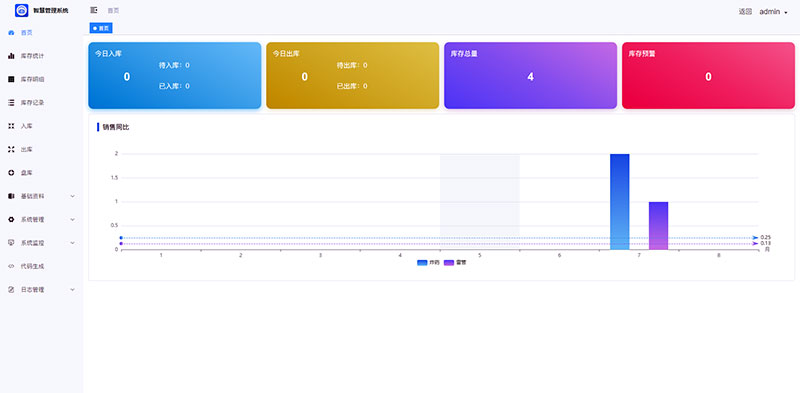
Task: Toggle the blue series legend swatch
Action: click(x=422, y=263)
